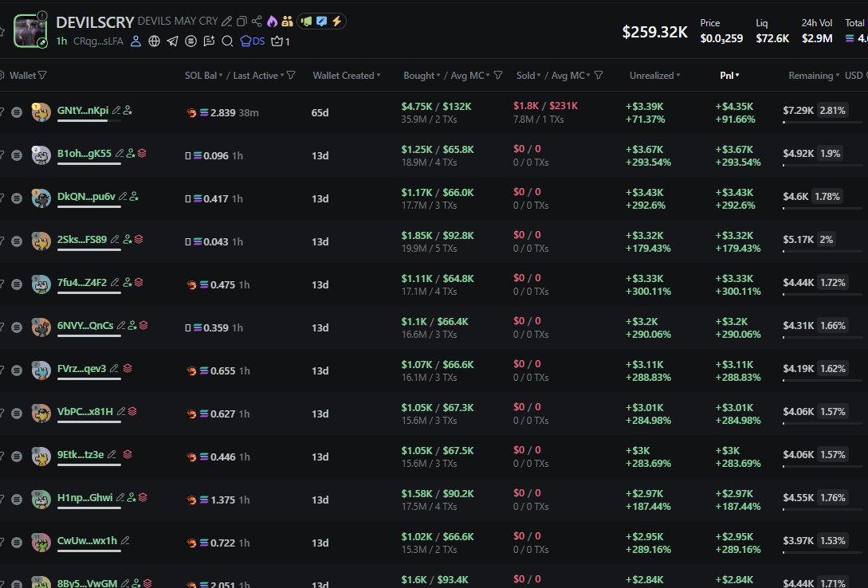This screenshot has height=588, width=868.
Task: Toggle the Last Active filter funnel
Action: pos(291,76)
